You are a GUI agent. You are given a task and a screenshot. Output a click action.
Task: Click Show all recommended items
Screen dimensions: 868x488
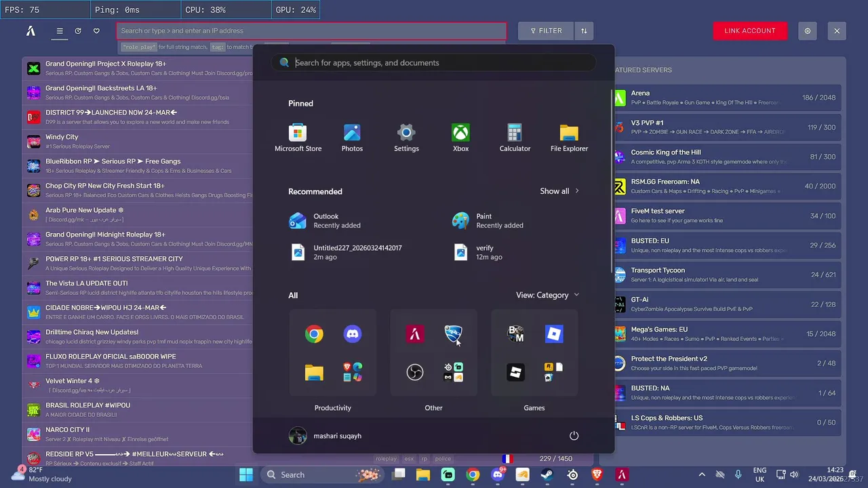(x=559, y=191)
